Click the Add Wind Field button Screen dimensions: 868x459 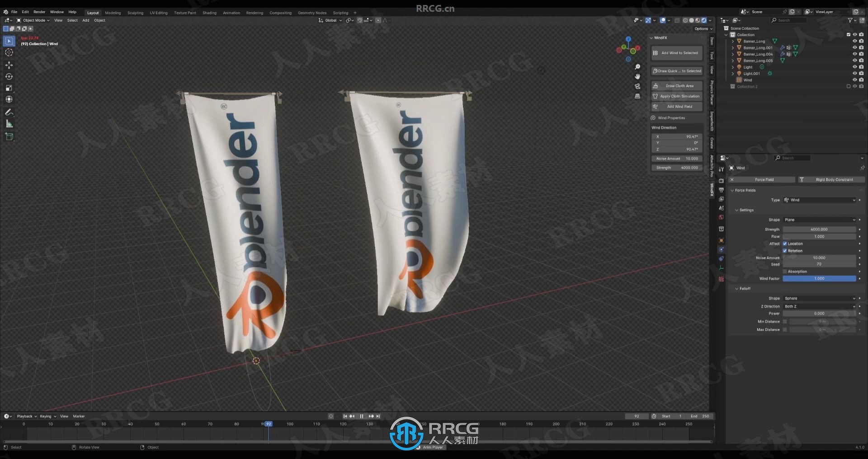(677, 107)
